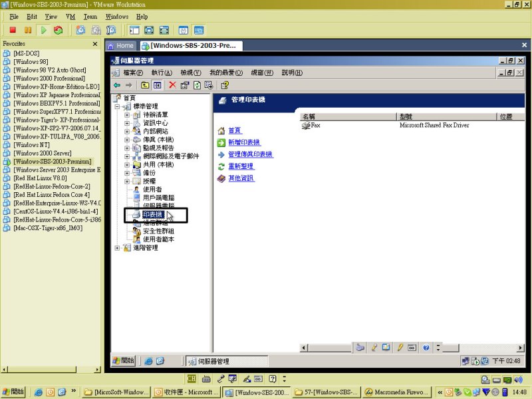Click the red delete X toolbar icon
The height and width of the screenshot is (399, 532).
[172, 85]
